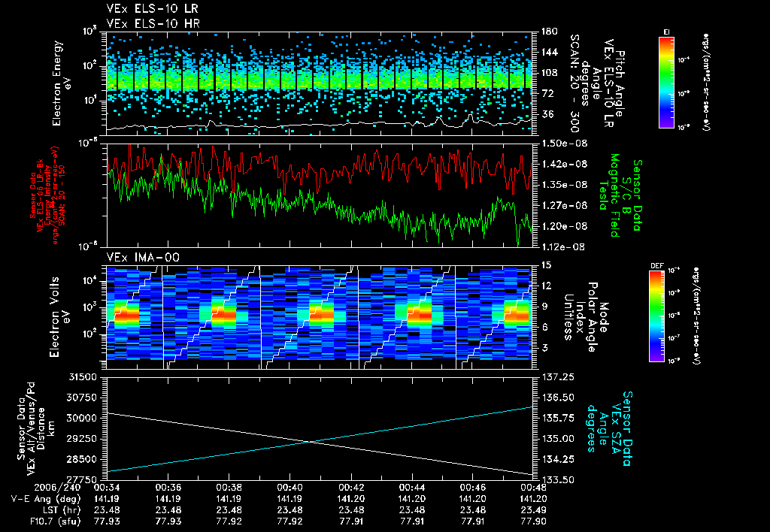Click the 133.50 SZA axis value

click(x=559, y=479)
